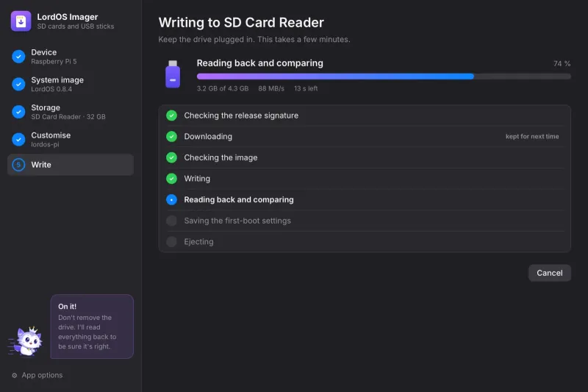
Task: Open the System image step
Action: tap(71, 84)
